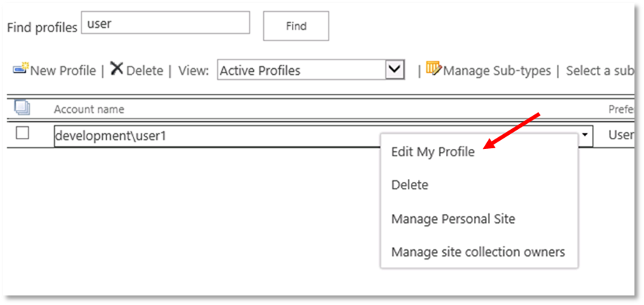The width and height of the screenshot is (644, 305).
Task: Click the Delete text link in toolbar
Action: [144, 70]
